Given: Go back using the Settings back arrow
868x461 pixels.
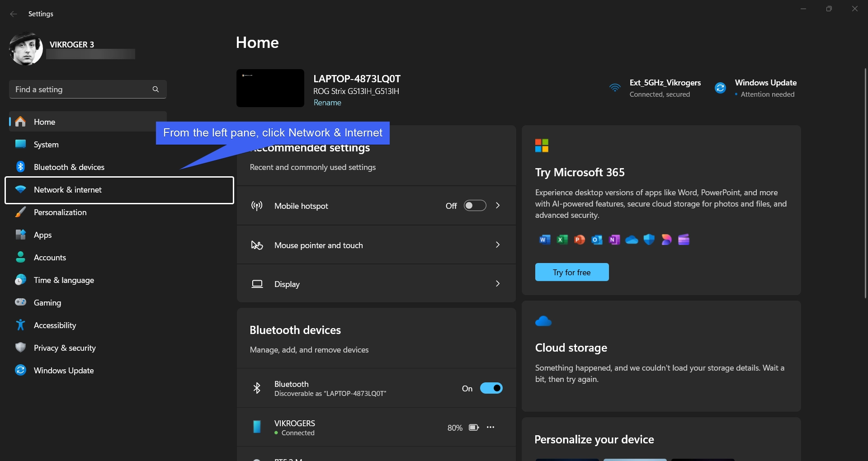Looking at the screenshot, I should 14,14.
